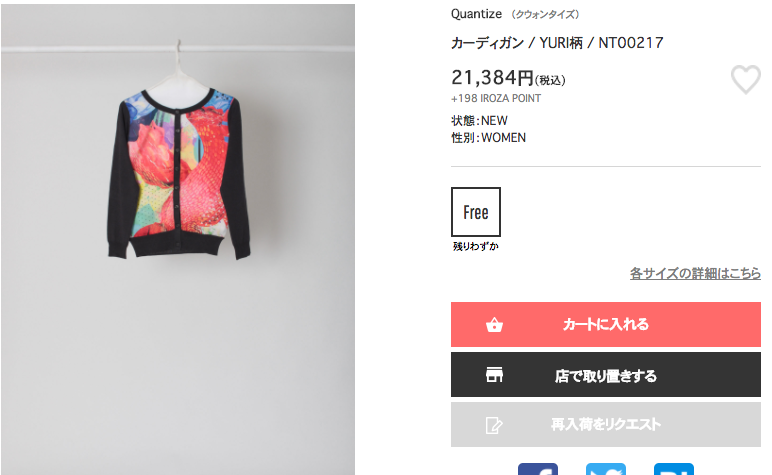Click the storefront icon on hold button
The width and height of the screenshot is (772, 475).
[x=494, y=375]
